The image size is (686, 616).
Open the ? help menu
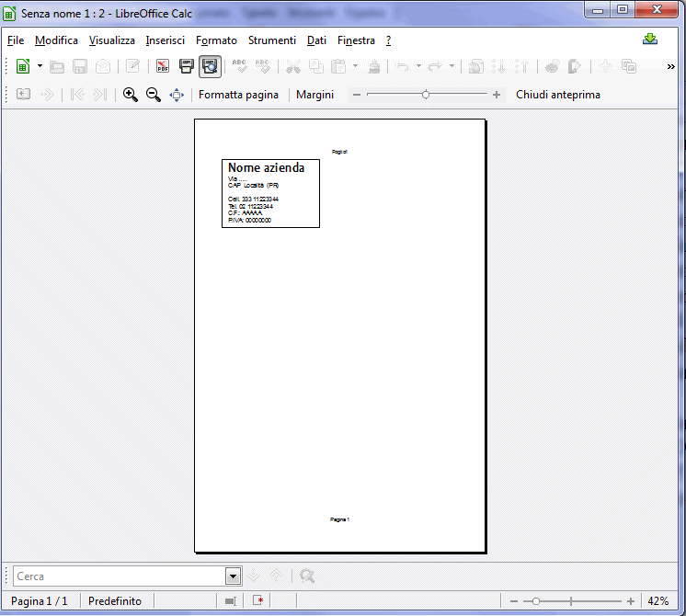pos(388,40)
